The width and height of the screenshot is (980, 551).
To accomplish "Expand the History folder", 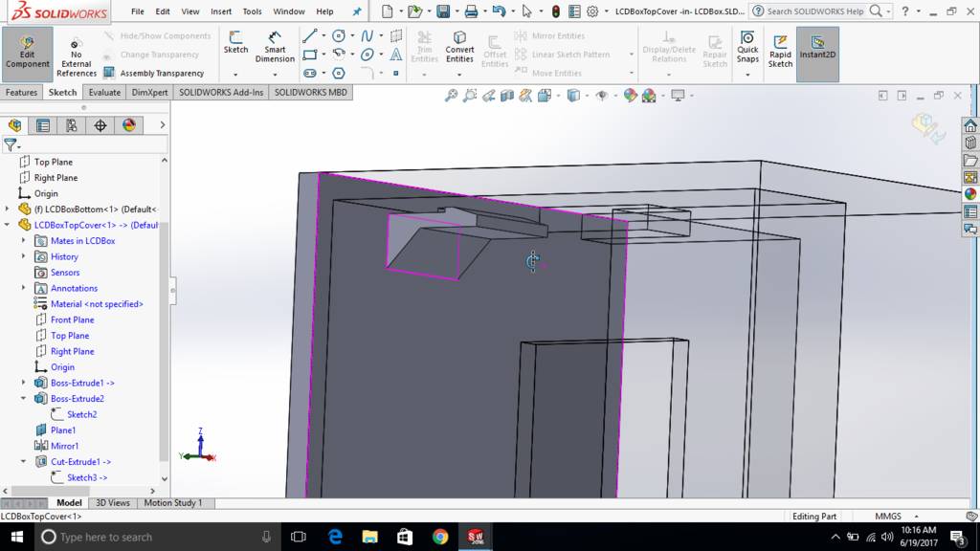I will [x=24, y=256].
